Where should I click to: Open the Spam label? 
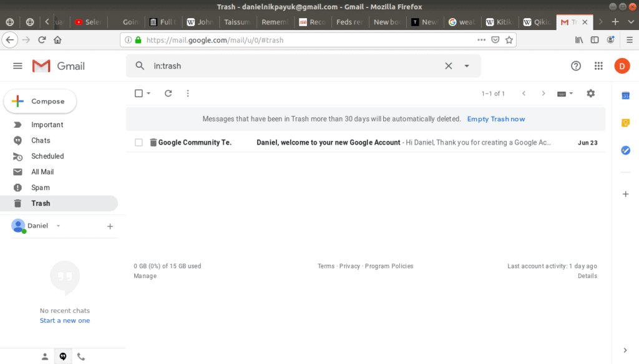pyautogui.click(x=41, y=188)
